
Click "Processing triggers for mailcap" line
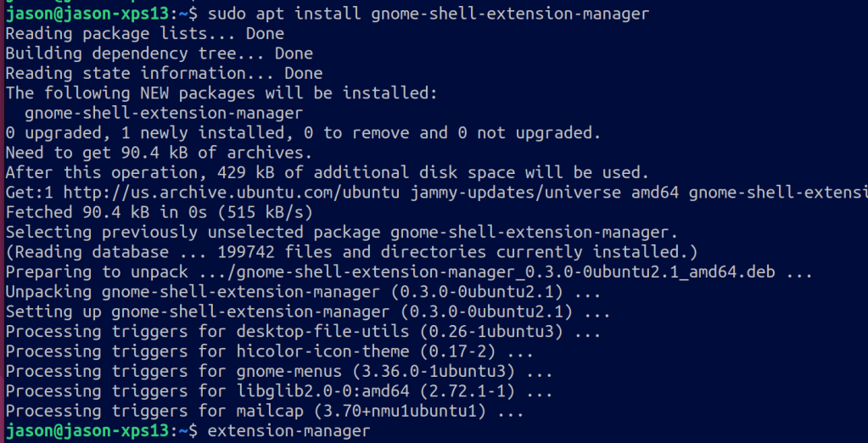pos(264,412)
